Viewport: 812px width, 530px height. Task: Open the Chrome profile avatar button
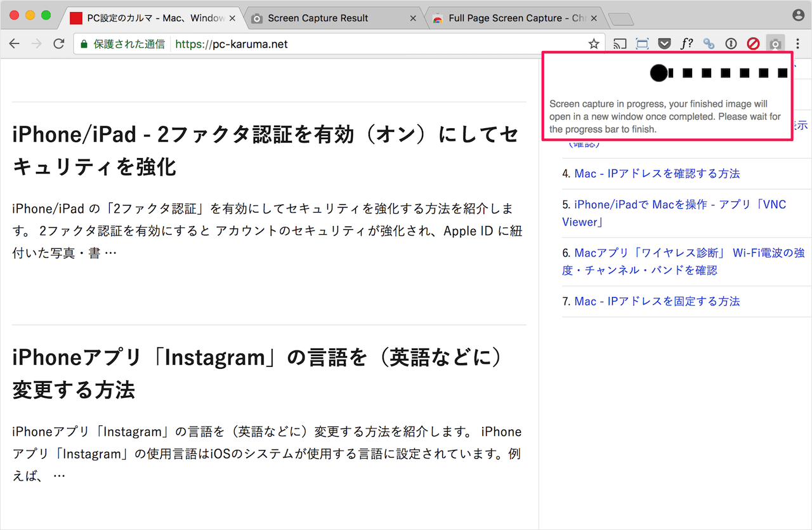(798, 15)
